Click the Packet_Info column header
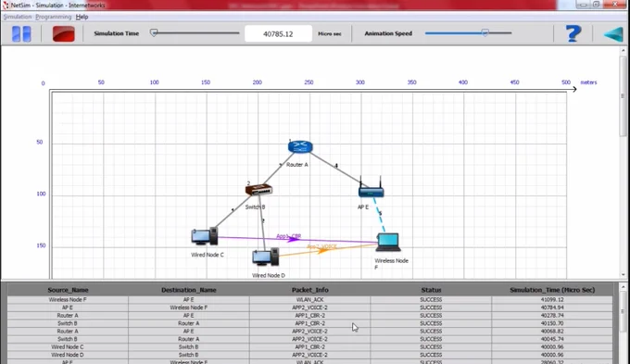The width and height of the screenshot is (630, 364). [x=309, y=290]
